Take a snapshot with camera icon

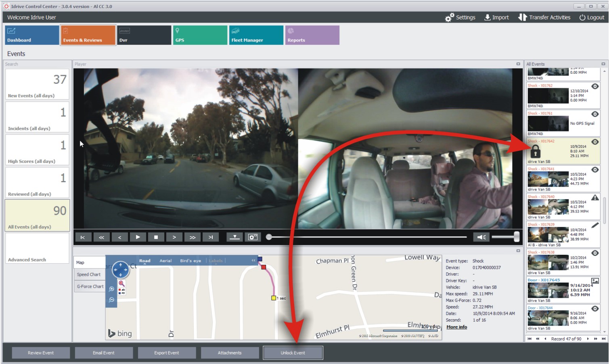point(253,237)
